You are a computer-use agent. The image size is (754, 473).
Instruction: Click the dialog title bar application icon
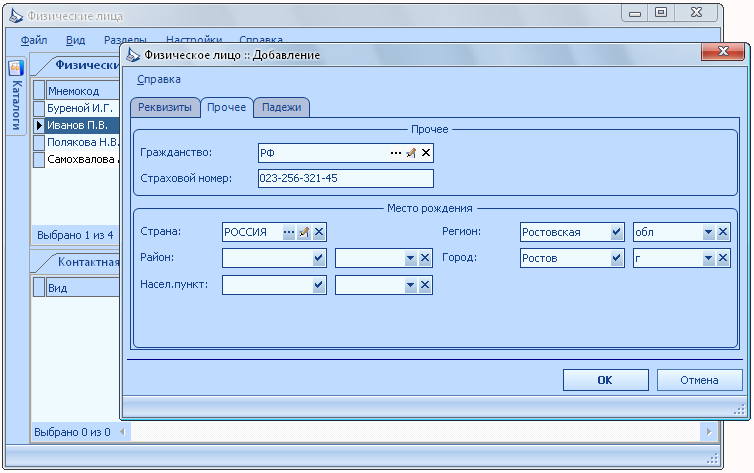coord(133,55)
